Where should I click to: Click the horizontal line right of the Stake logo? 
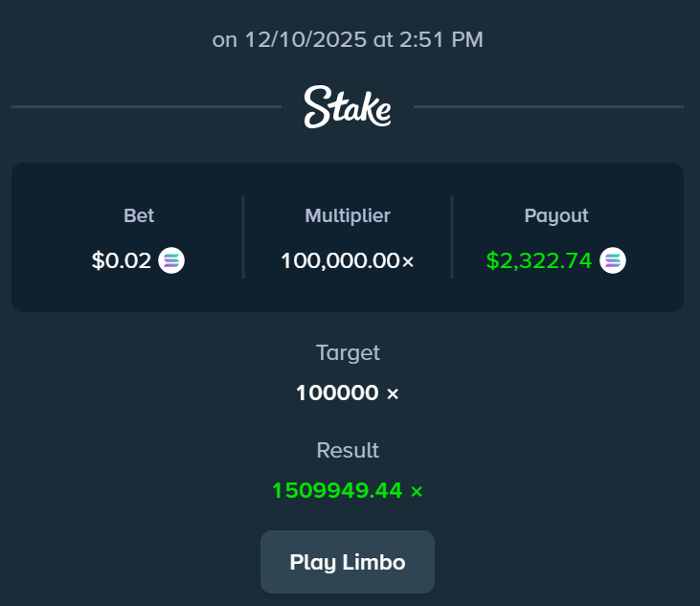549,106
